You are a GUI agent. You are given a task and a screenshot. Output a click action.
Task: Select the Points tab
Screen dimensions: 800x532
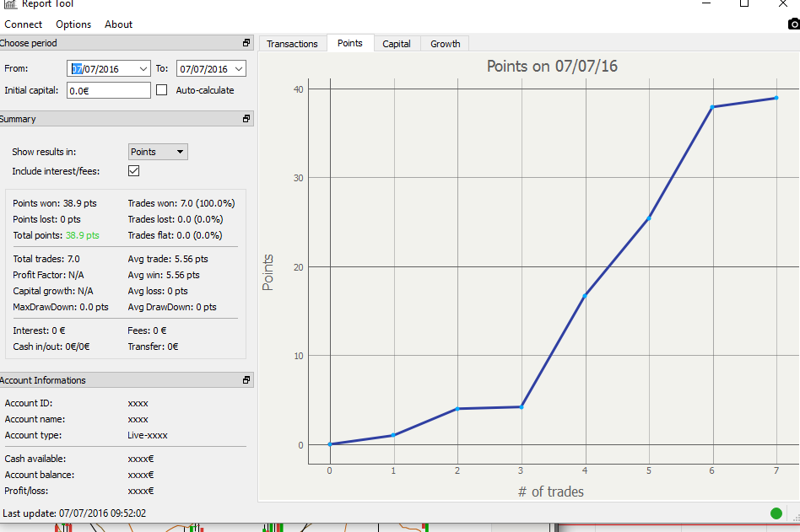(x=350, y=43)
